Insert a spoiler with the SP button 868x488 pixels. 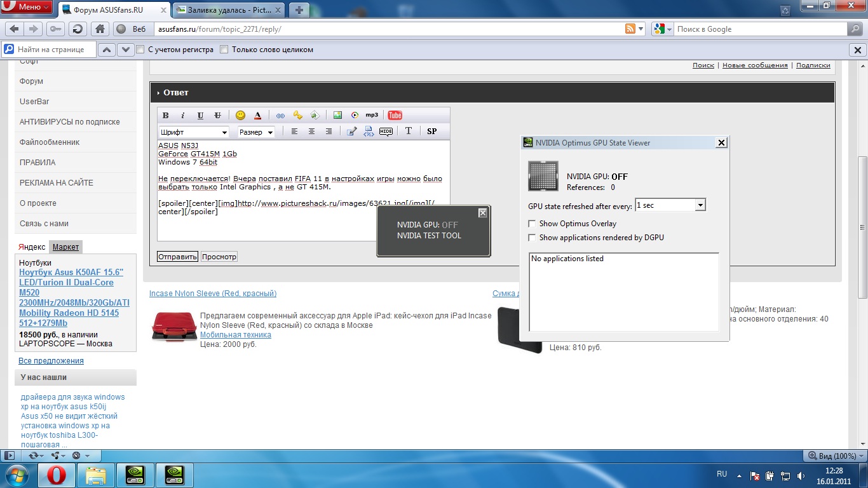point(432,132)
